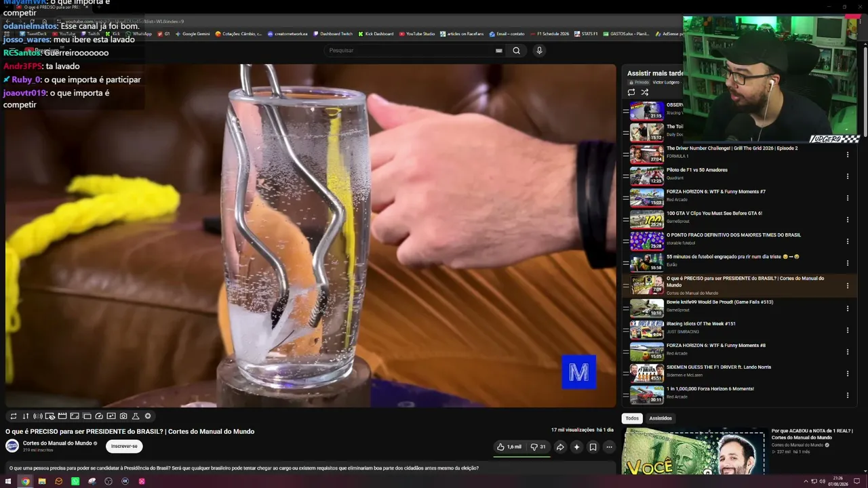Screen dimensions: 868x488
Task: Open STATS F1 bookmark
Action: [587, 34]
